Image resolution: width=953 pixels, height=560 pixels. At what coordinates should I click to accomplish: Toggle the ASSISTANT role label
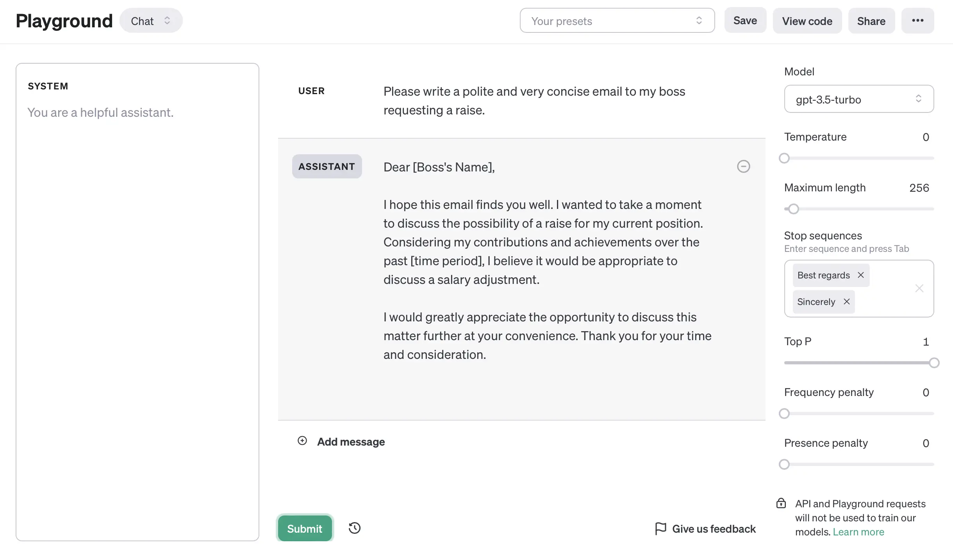click(x=327, y=166)
